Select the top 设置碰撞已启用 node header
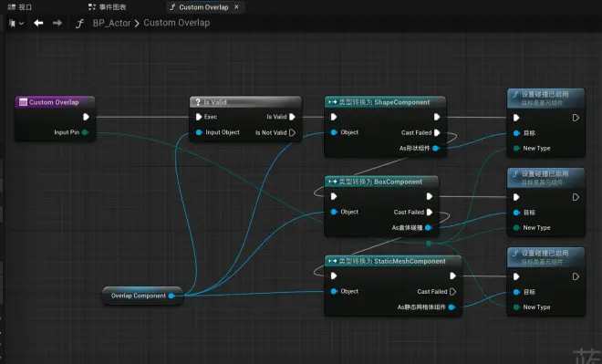The image size is (602, 364). (x=546, y=99)
